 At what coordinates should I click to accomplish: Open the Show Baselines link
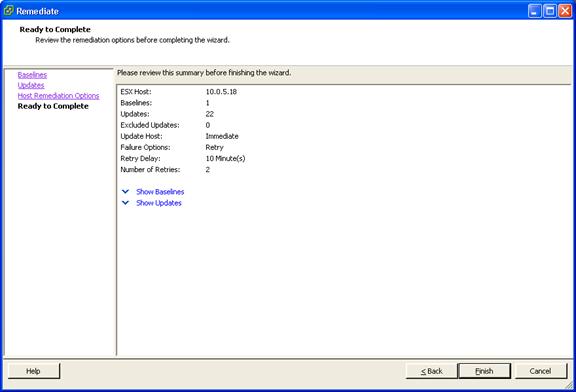coord(160,192)
